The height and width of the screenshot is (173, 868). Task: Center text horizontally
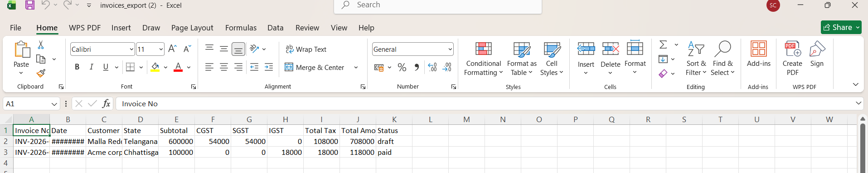pyautogui.click(x=224, y=67)
